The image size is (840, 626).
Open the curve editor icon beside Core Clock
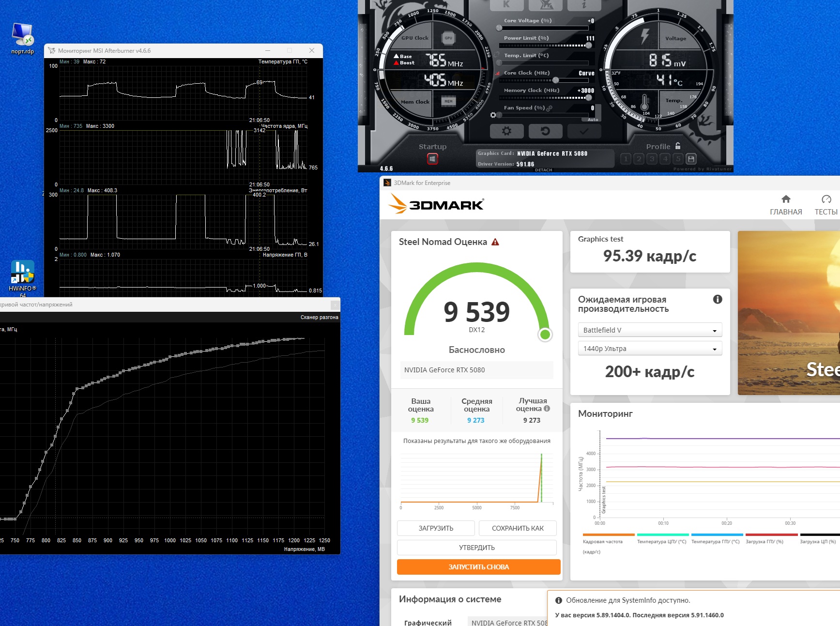click(497, 74)
